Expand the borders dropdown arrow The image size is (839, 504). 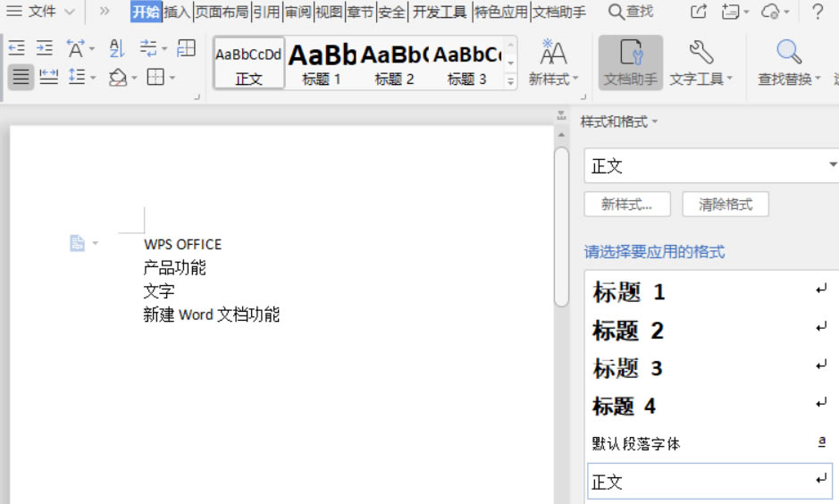pyautogui.click(x=172, y=78)
